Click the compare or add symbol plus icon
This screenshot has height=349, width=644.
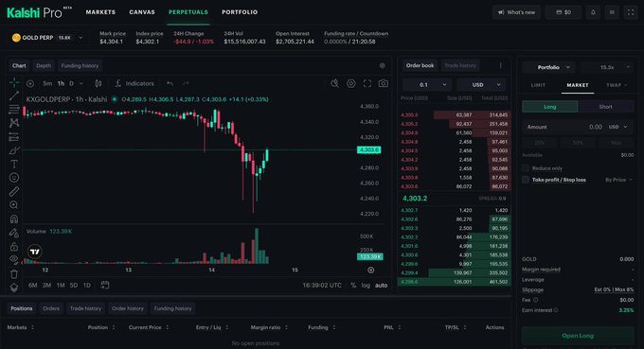click(x=30, y=83)
